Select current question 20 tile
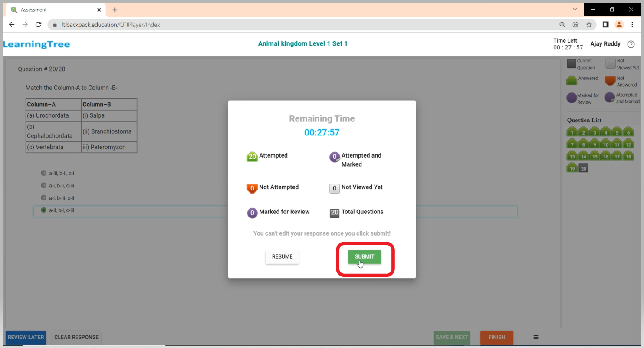Image resolution: width=644 pixels, height=348 pixels. click(583, 169)
